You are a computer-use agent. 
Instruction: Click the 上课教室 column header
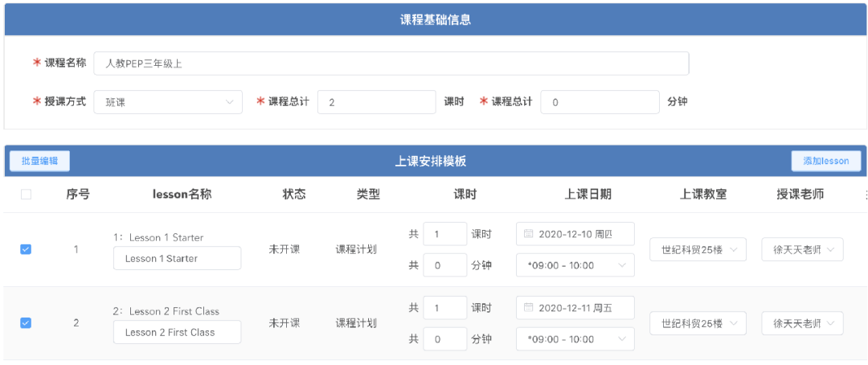point(703,195)
